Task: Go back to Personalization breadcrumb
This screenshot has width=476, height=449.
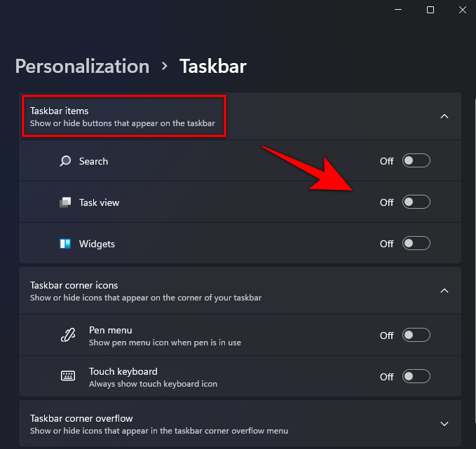Action: click(x=82, y=67)
